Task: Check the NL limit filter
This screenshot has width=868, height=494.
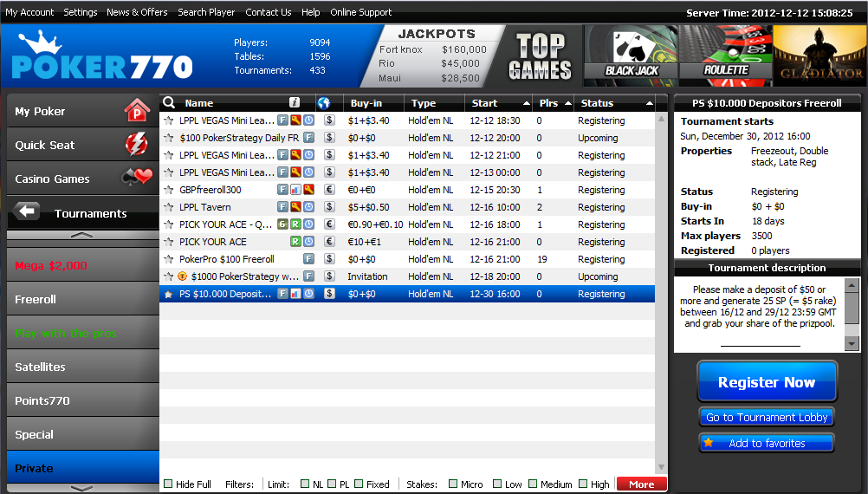Action: click(304, 484)
